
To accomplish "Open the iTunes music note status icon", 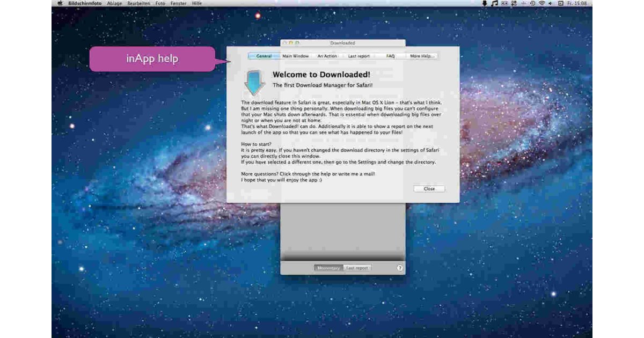I will tap(495, 4).
